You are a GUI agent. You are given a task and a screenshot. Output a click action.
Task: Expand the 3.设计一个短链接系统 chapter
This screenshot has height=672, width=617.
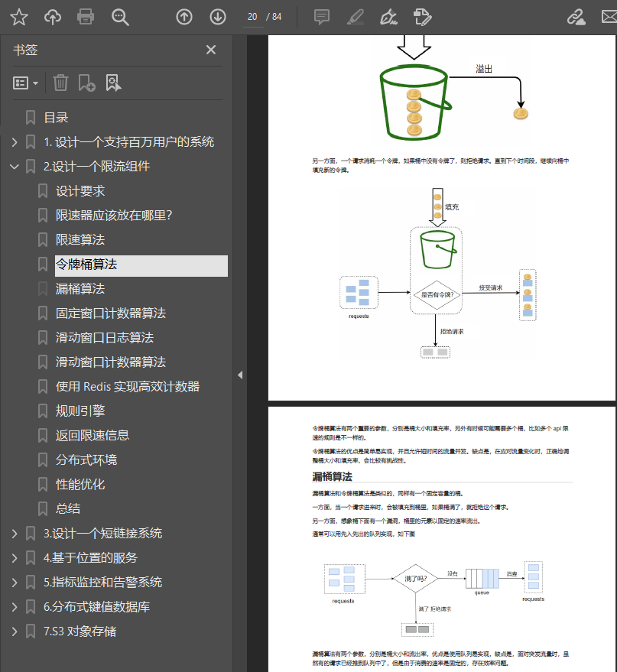[x=14, y=534]
